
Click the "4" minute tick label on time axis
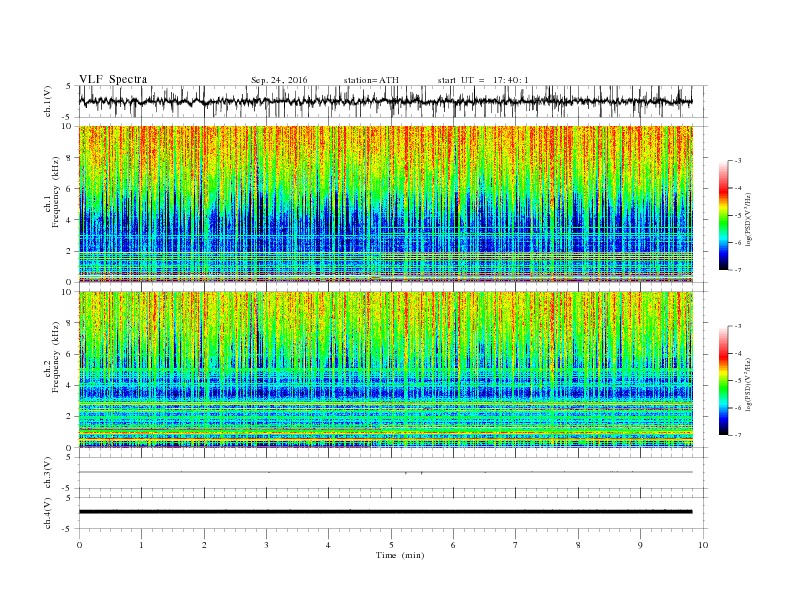pos(328,545)
